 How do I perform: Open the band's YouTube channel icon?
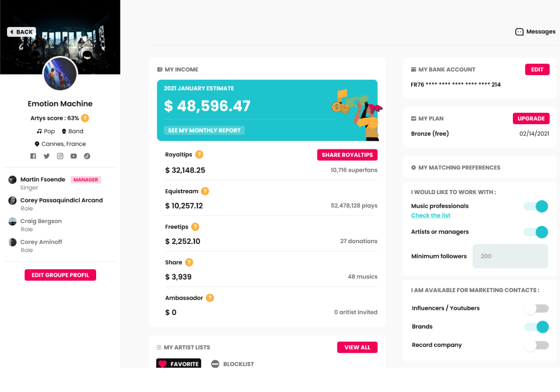coord(74,156)
